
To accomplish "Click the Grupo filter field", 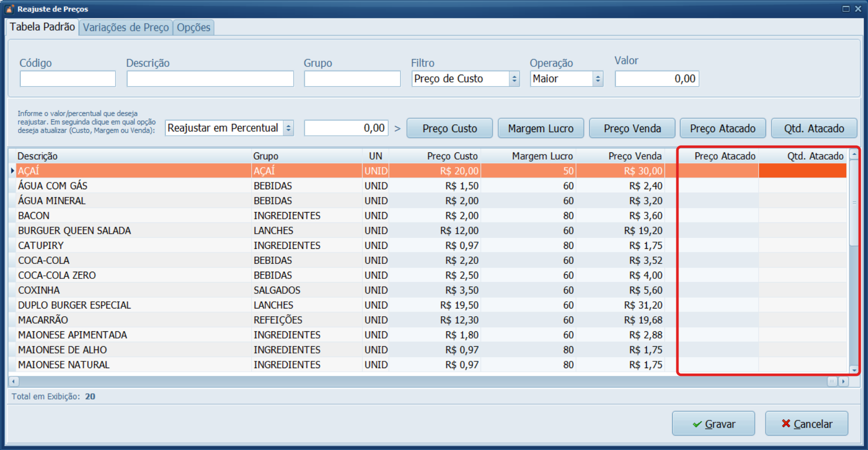I will coord(352,79).
